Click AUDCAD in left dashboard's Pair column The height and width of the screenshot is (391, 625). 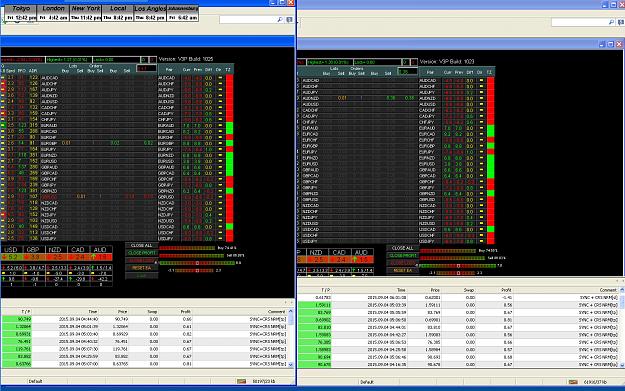166,78
